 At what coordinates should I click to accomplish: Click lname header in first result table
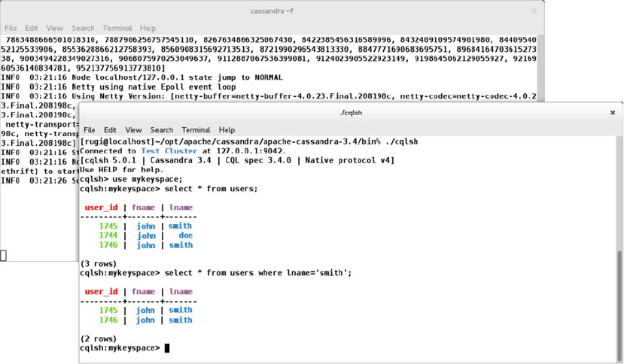pyautogui.click(x=181, y=208)
